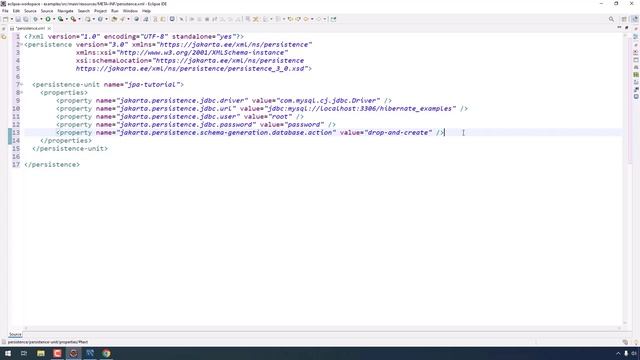The height and width of the screenshot is (360, 640).
Task: Expand the Debug configurations dropdown arrow
Action: (x=41, y=19)
